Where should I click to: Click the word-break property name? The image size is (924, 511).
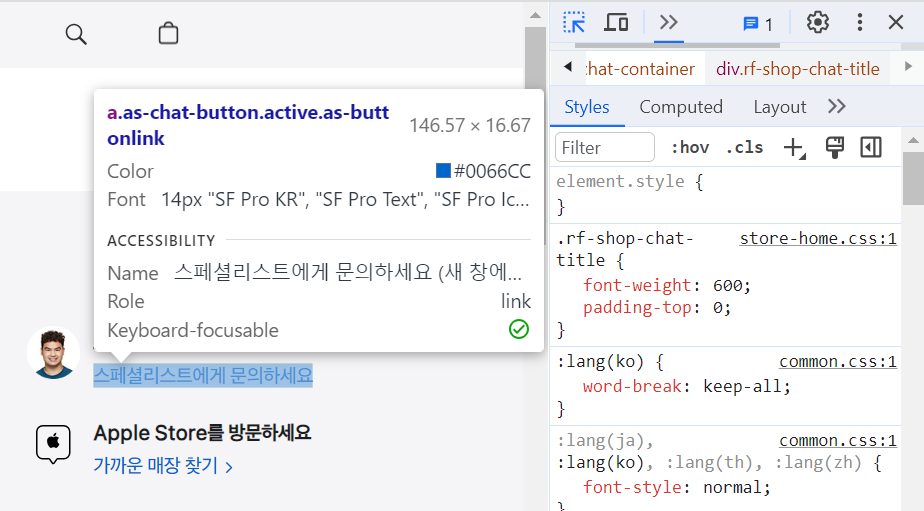[x=632, y=387]
